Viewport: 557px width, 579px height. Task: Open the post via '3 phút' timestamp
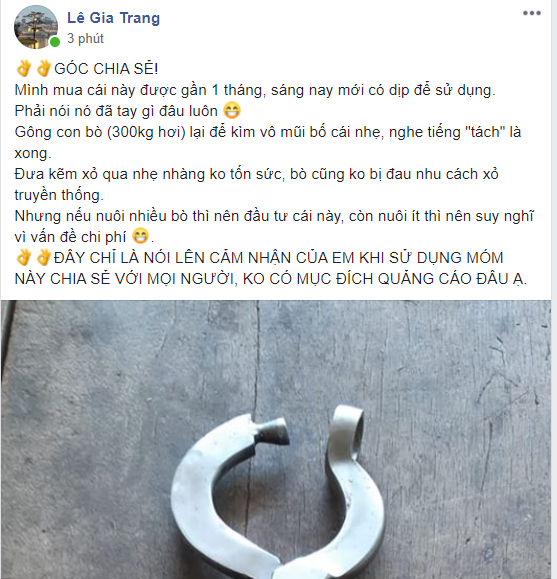pyautogui.click(x=85, y=38)
